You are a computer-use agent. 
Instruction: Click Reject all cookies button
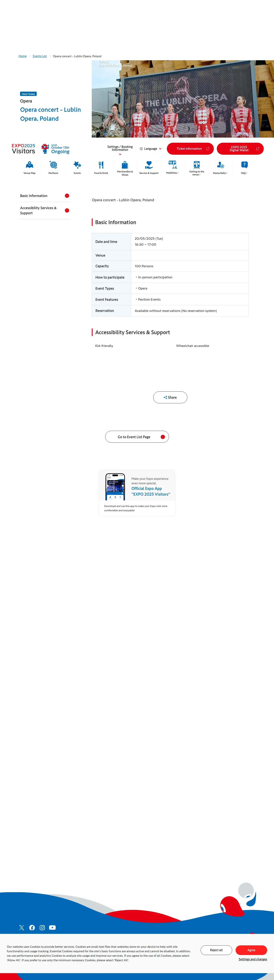tap(216, 950)
